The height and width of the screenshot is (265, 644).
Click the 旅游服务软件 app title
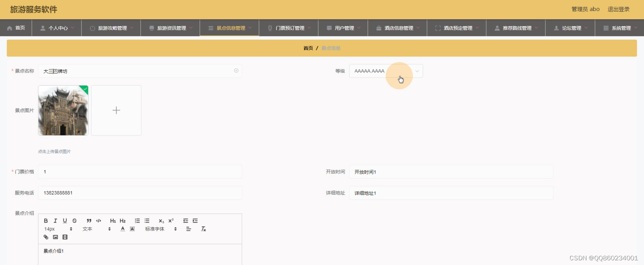click(x=34, y=9)
